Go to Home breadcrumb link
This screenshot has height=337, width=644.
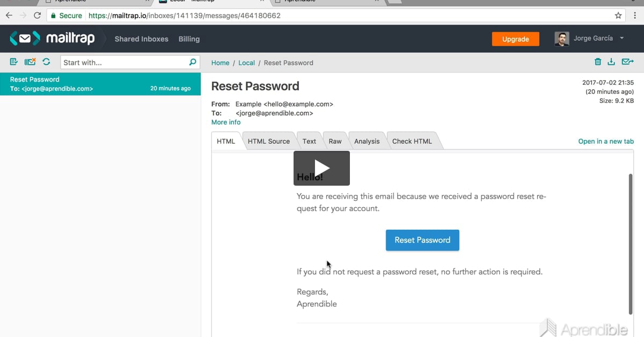220,63
